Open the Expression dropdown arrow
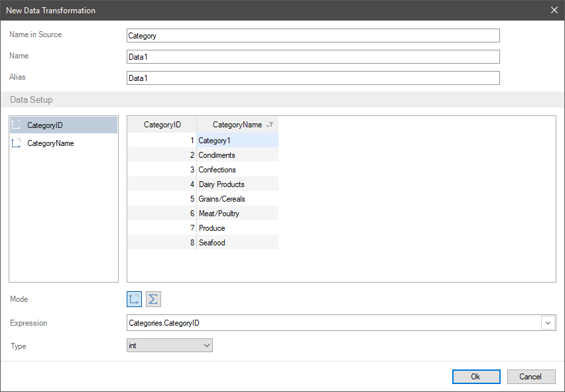Screen dimensions: 565x392 [x=548, y=323]
